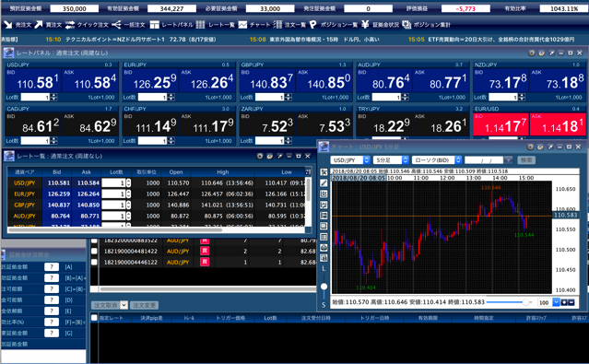Click the 注文変更 modify order button

(x=144, y=305)
